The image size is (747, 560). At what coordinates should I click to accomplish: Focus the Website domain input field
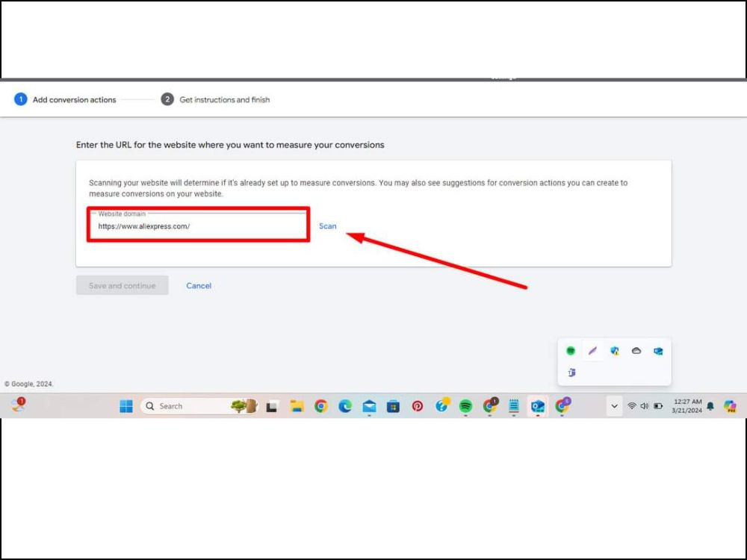pyautogui.click(x=199, y=226)
